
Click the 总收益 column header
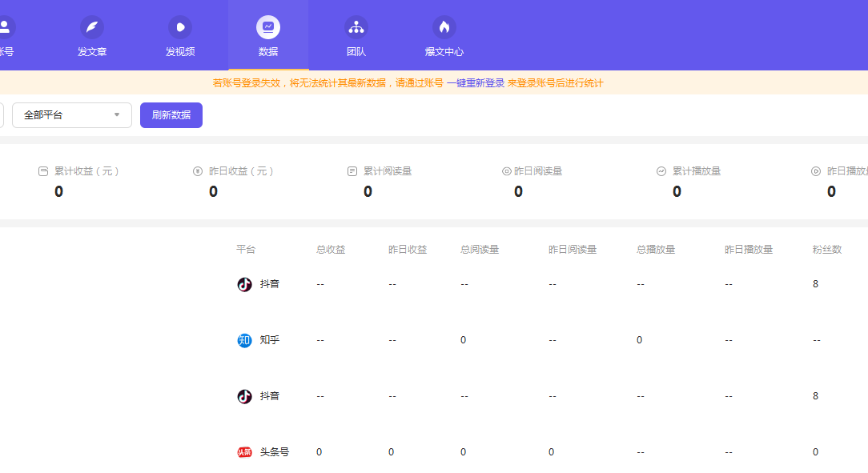(x=331, y=250)
